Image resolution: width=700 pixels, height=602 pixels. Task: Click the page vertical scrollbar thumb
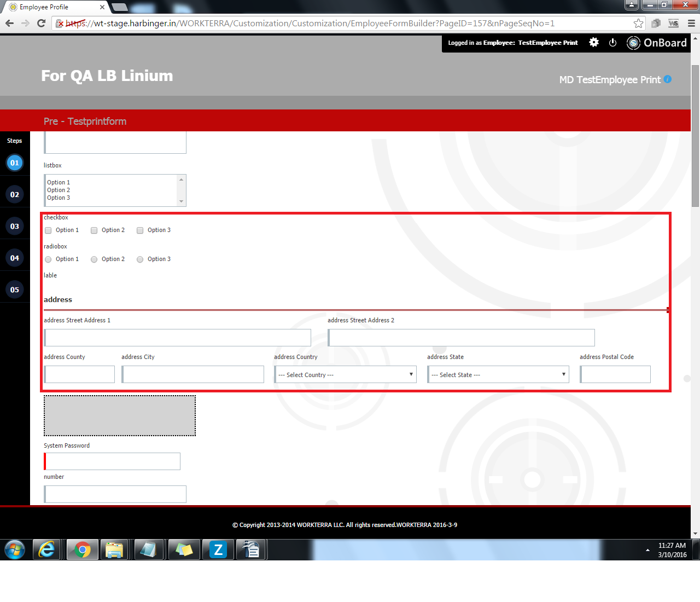pos(695,136)
